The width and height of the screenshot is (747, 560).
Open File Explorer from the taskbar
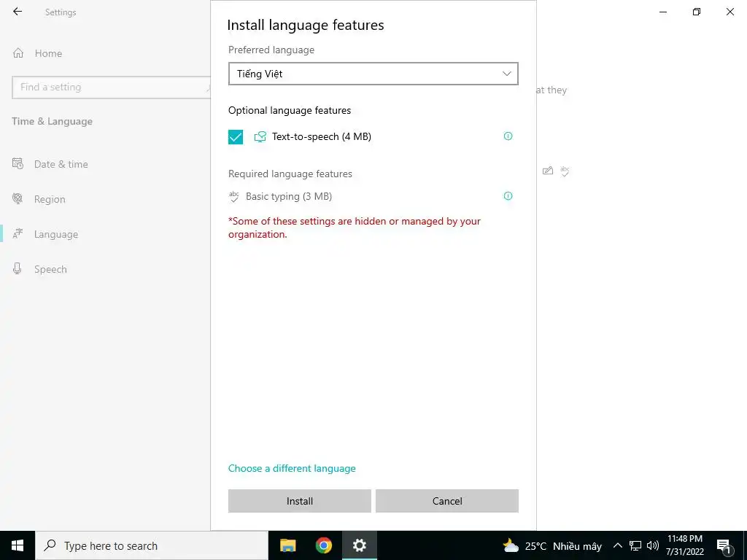[287, 545]
